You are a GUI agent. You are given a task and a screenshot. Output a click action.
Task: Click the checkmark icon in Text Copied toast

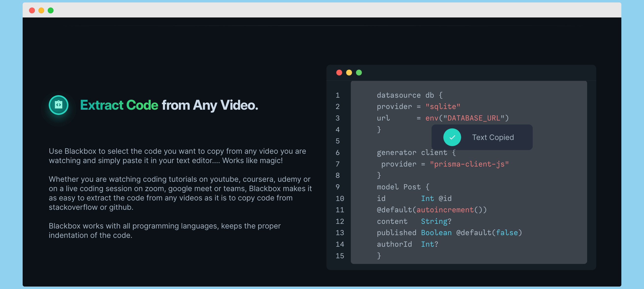click(452, 137)
